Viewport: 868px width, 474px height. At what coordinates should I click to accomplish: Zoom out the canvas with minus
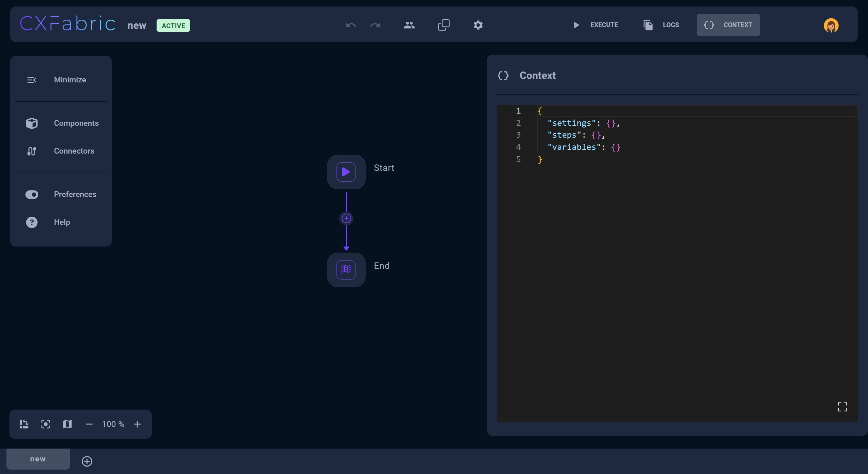coord(89,424)
